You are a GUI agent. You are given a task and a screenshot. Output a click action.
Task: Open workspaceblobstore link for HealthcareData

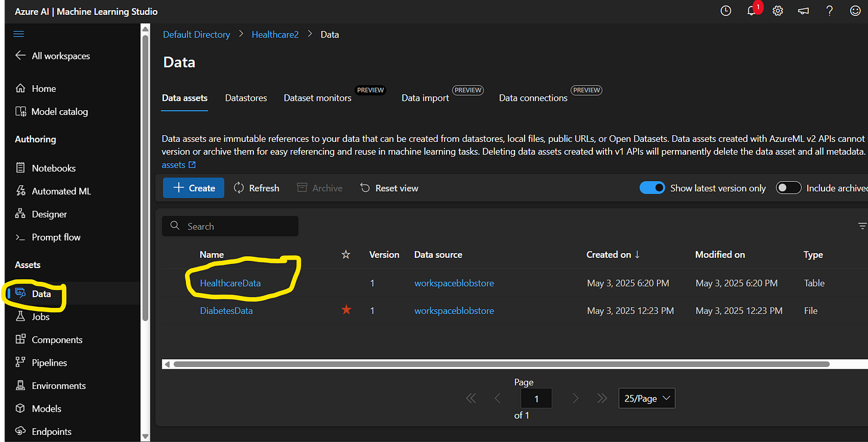[x=454, y=283]
